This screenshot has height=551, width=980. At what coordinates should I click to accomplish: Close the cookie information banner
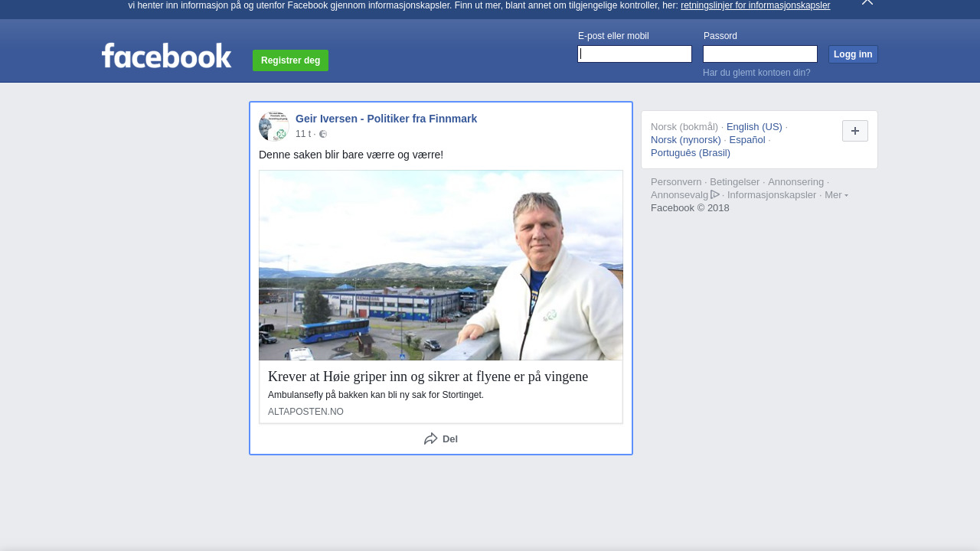pyautogui.click(x=867, y=2)
